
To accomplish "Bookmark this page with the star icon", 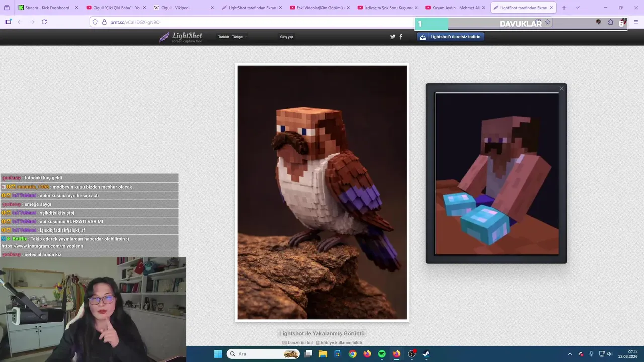I will [548, 22].
